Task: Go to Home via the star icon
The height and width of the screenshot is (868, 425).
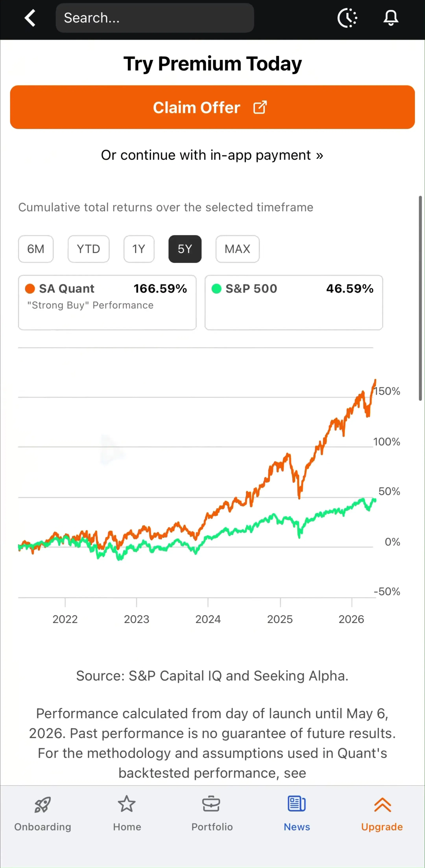Action: 127,804
